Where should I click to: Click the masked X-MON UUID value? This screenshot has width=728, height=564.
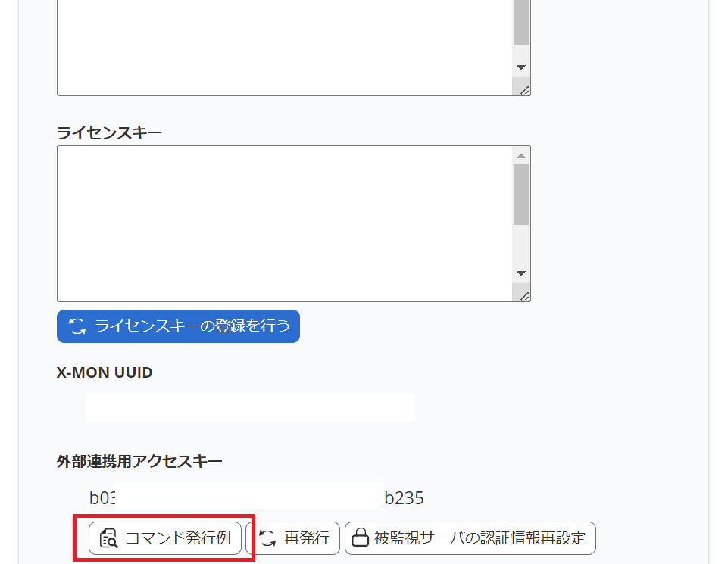click(249, 408)
